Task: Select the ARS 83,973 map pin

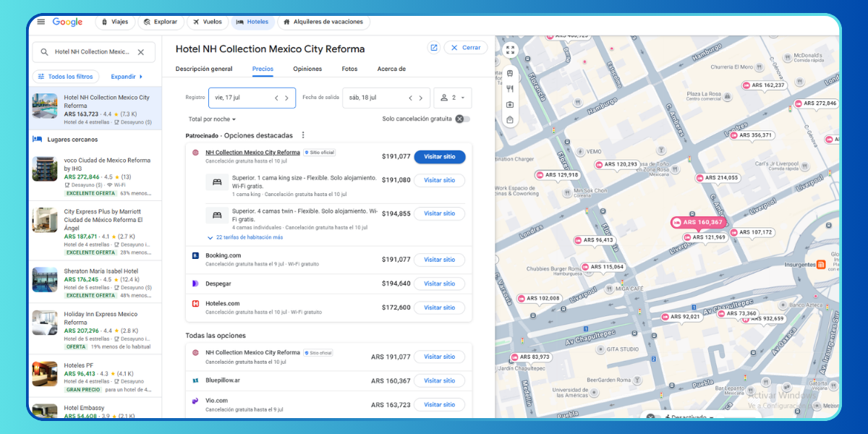Action: 530,357
